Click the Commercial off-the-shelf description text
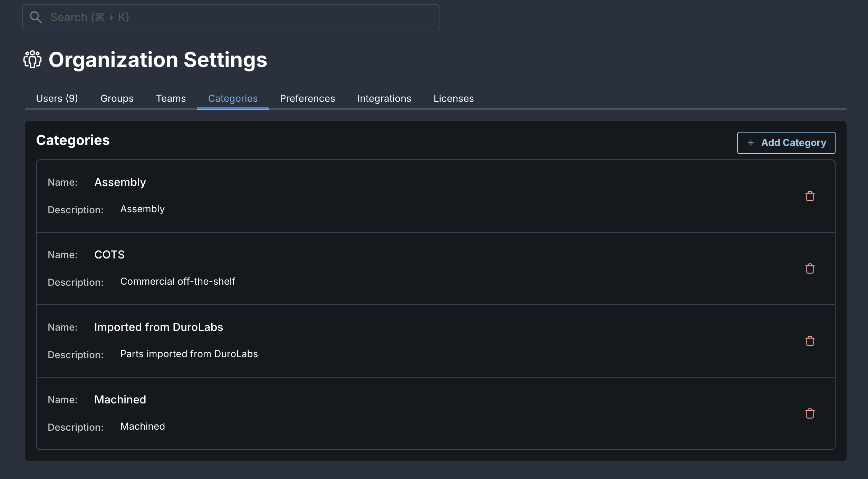Viewport: 868px width, 479px height. pyautogui.click(x=177, y=282)
